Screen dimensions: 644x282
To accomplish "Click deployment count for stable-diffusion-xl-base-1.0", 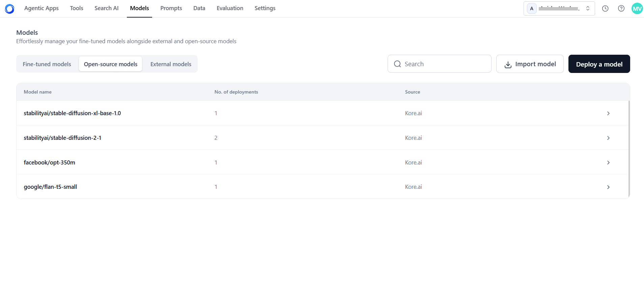I will tap(216, 113).
